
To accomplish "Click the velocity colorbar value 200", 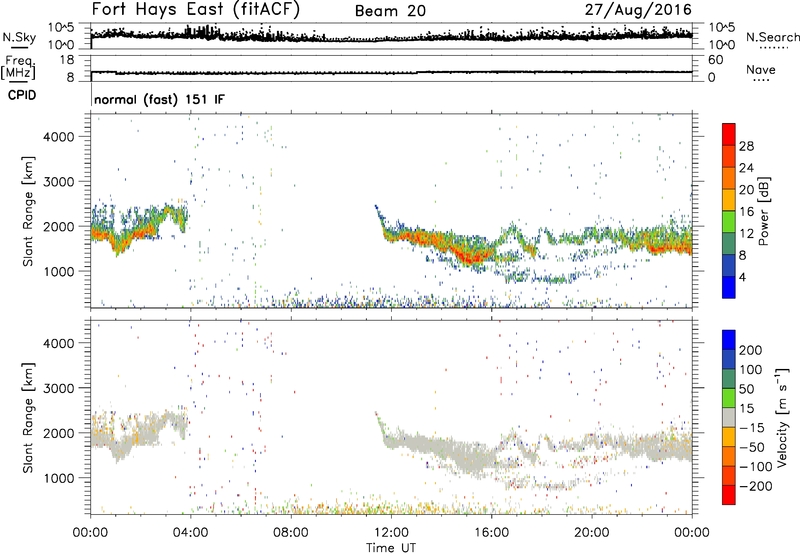I will tap(751, 350).
